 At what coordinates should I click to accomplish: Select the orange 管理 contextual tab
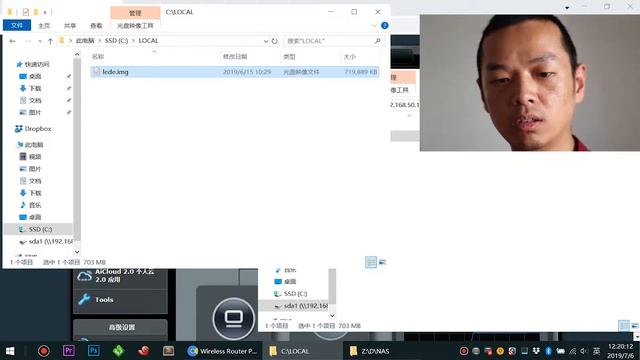(x=135, y=13)
